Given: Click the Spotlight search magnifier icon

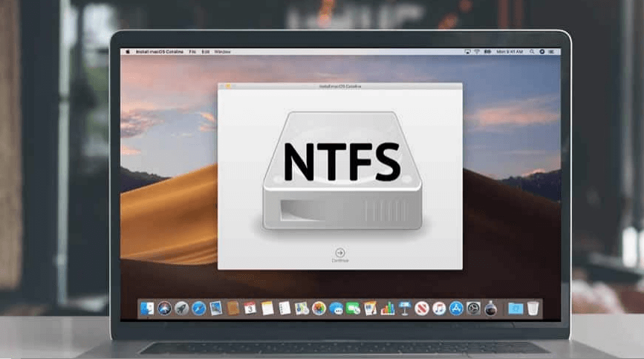Looking at the screenshot, I should click(x=532, y=52).
